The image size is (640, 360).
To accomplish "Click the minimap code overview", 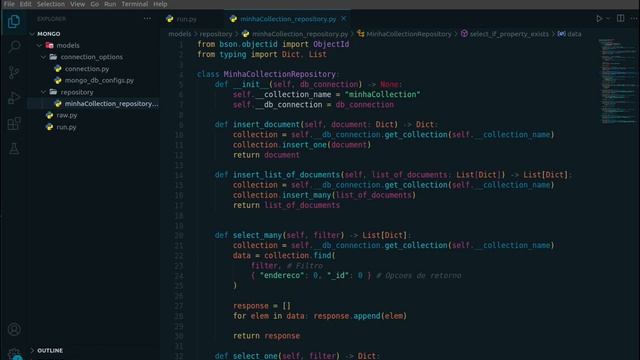I will 616,81.
